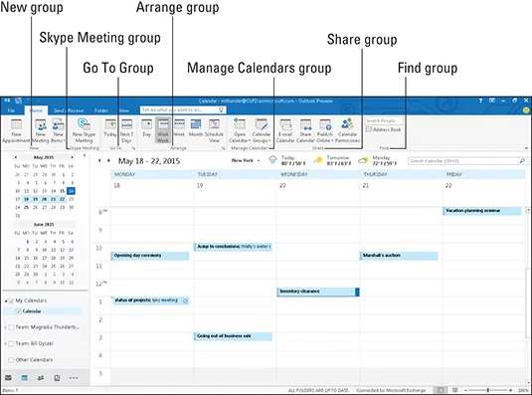Toggle the Team: Magnolia Thunderb... checkbox
The image size is (532, 395).
[x=11, y=327]
